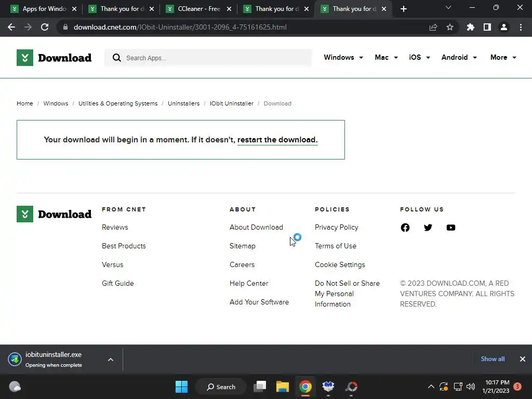Viewport: 532px width, 399px height.
Task: Open the volume speaker tray icon
Action: click(x=471, y=387)
